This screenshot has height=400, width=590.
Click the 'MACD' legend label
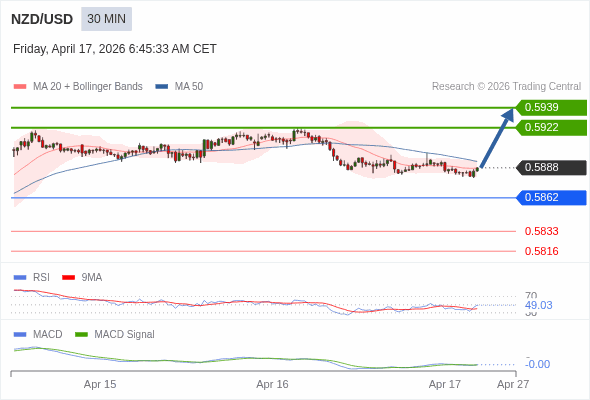click(48, 335)
